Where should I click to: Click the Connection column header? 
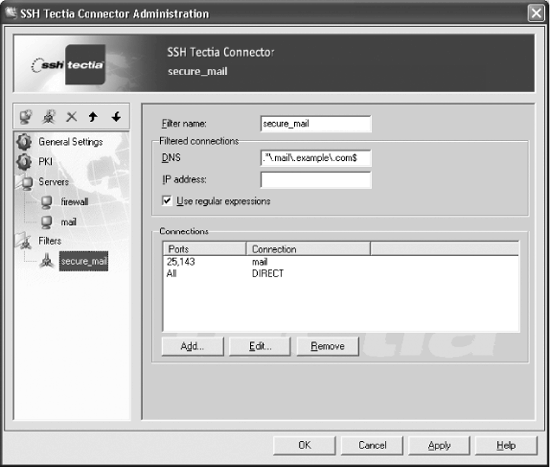308,249
